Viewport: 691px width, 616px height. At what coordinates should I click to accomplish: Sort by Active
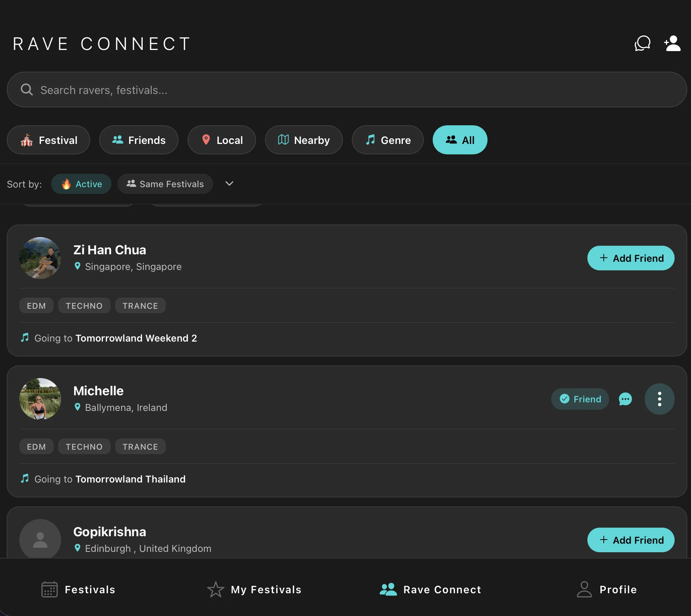81,184
